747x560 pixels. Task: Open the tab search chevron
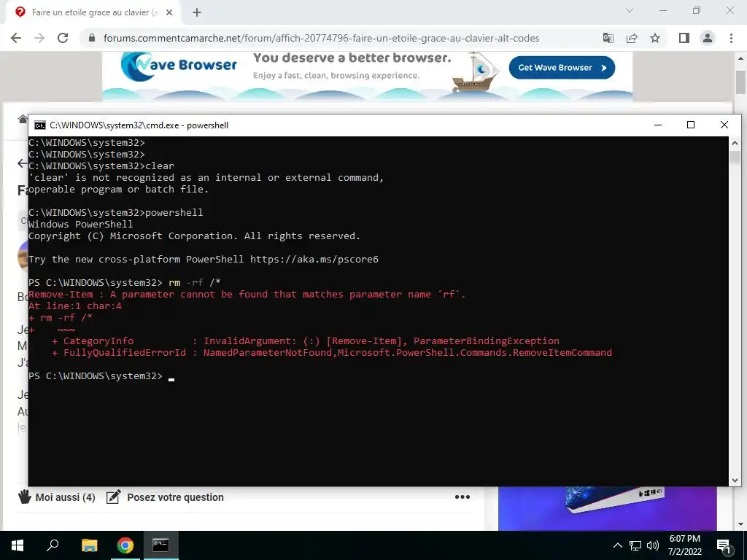pyautogui.click(x=630, y=10)
